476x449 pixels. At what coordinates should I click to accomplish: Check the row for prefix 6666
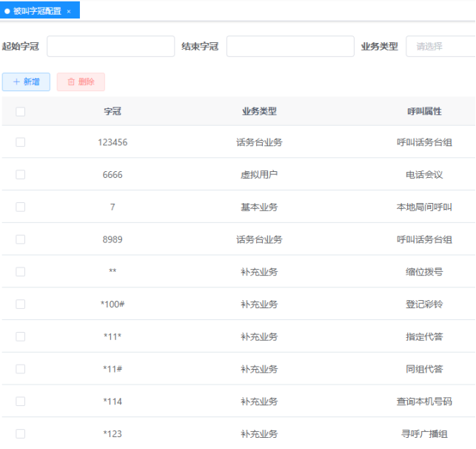pos(20,175)
